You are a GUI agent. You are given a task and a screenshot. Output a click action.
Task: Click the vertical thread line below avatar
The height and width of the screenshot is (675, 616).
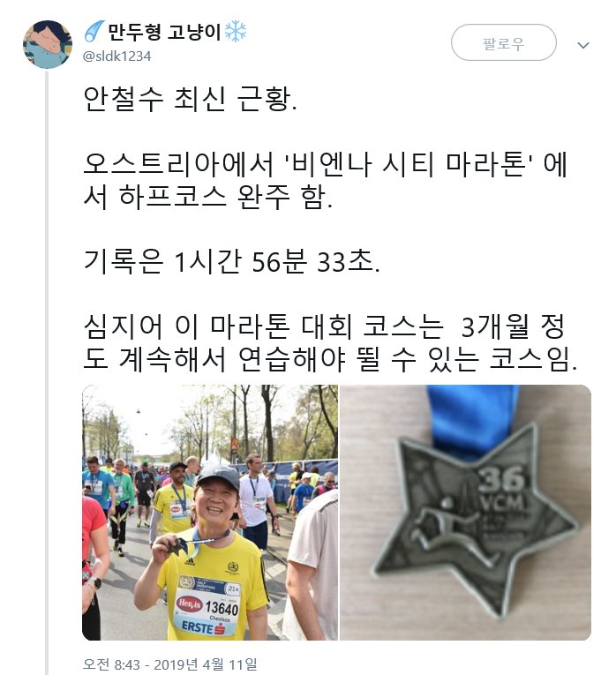tap(48, 372)
